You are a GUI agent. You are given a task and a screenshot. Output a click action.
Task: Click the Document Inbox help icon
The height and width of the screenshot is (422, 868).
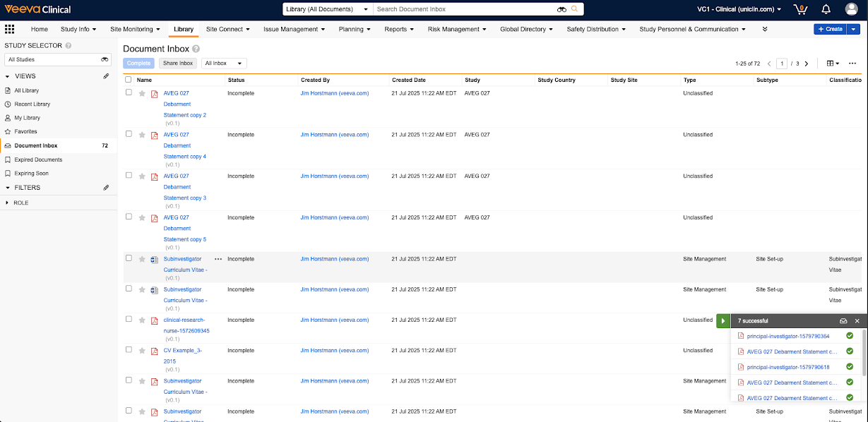click(196, 49)
